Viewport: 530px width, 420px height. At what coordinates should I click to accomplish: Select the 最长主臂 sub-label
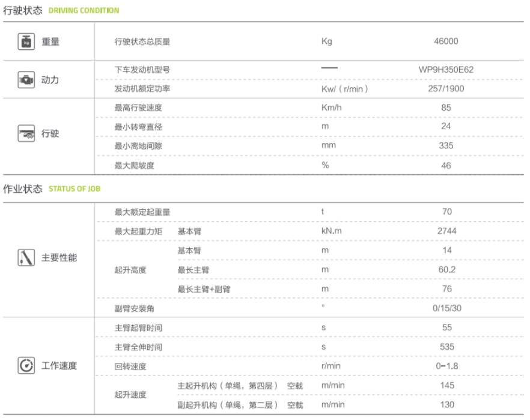(x=193, y=270)
